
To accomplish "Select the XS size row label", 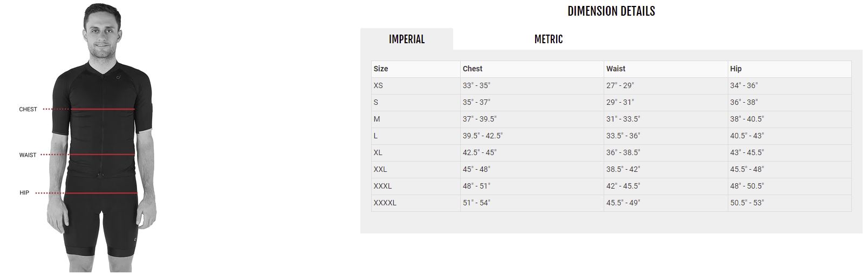I will point(378,85).
